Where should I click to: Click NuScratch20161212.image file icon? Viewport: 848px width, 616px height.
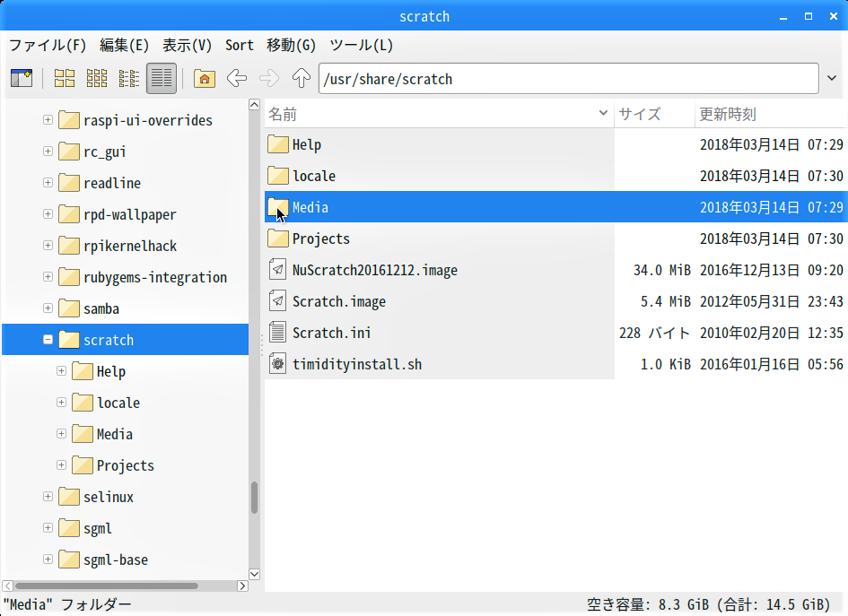point(277,270)
